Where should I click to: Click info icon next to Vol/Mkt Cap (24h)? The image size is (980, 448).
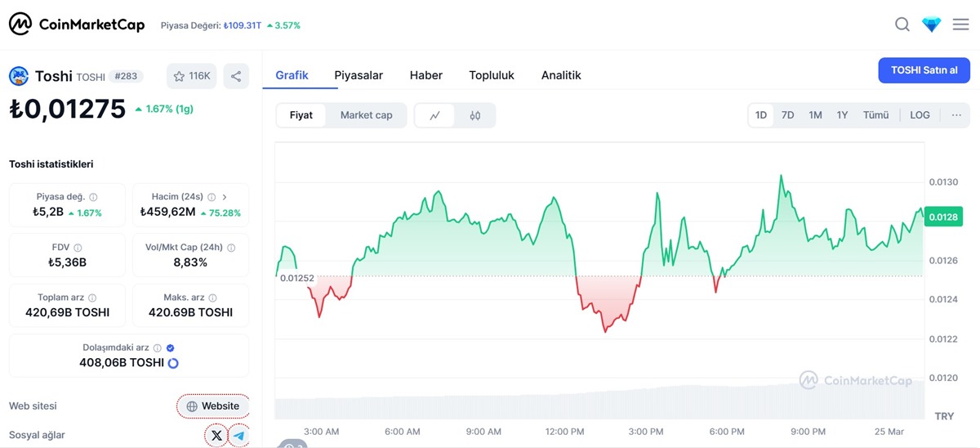point(231,247)
